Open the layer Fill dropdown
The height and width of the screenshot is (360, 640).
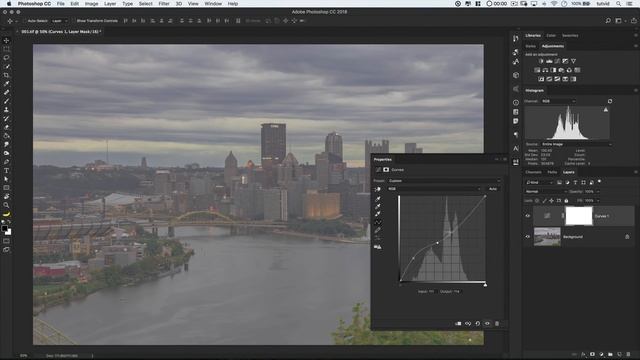tap(598, 201)
